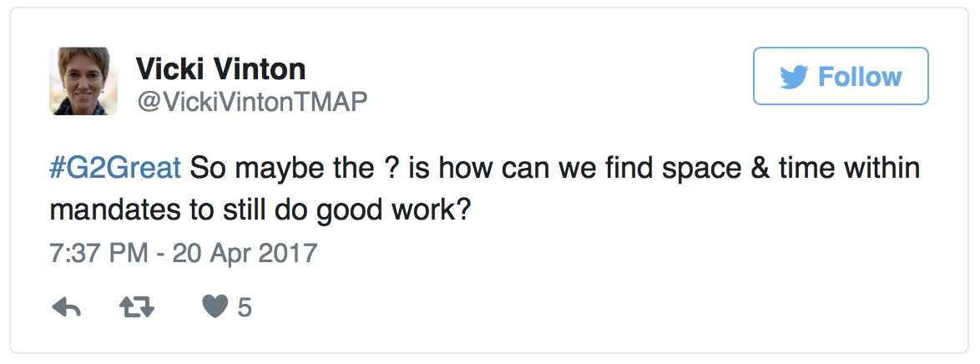The height and width of the screenshot is (364, 980).
Task: Open Vicki Vinton's profile photo
Action: point(83,81)
